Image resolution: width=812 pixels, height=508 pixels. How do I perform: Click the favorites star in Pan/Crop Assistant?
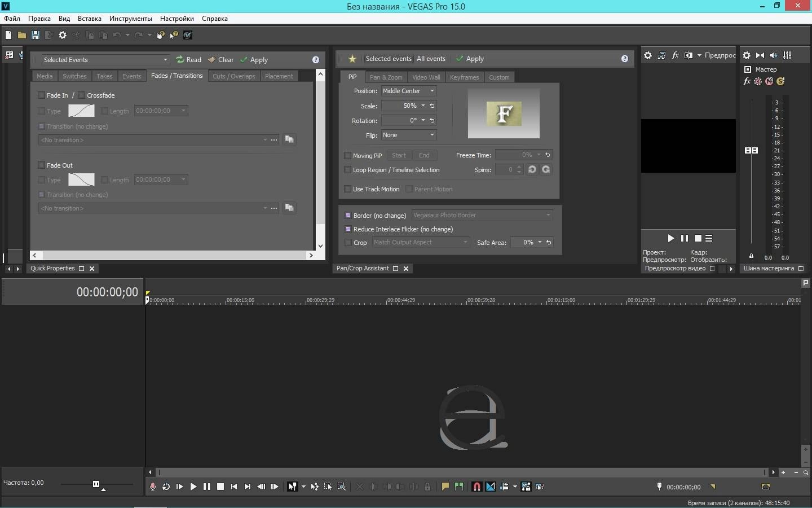point(352,59)
